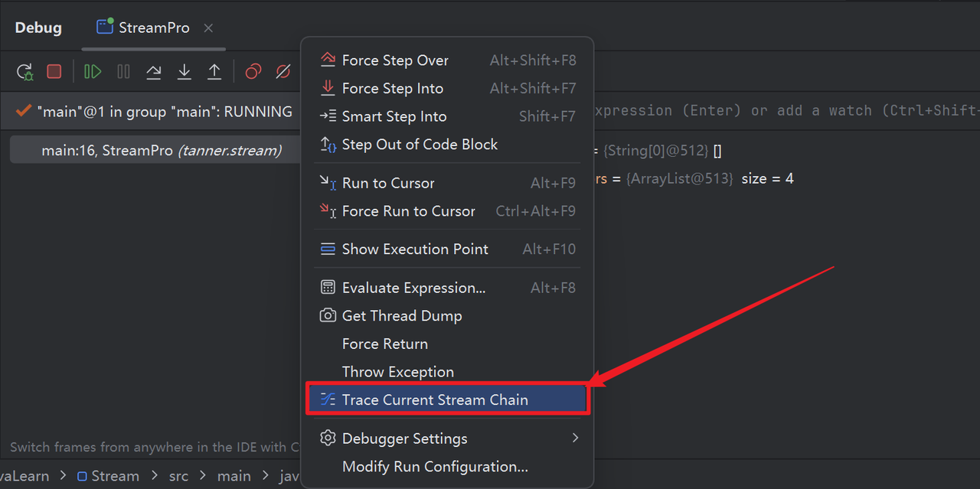Click Force Step Into in the menu
Viewport: 980px width, 489px height.
tap(392, 89)
